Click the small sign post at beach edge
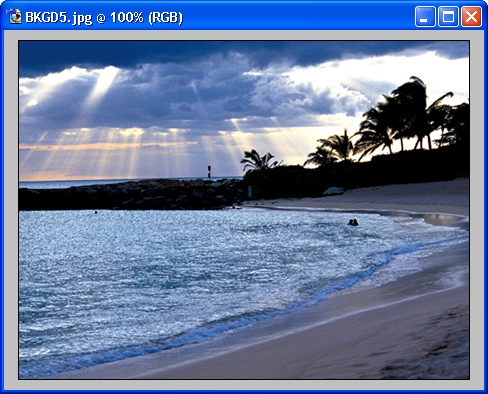The height and width of the screenshot is (394, 488). [x=250, y=191]
